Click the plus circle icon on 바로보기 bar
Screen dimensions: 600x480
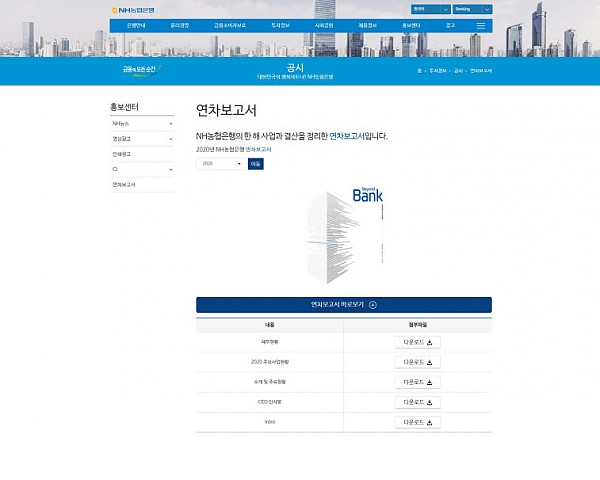(x=373, y=305)
